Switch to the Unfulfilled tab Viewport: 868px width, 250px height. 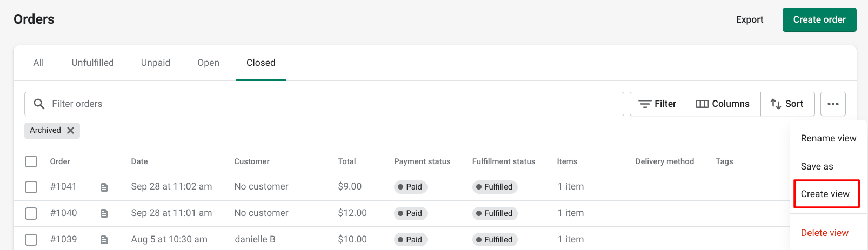[x=92, y=63]
